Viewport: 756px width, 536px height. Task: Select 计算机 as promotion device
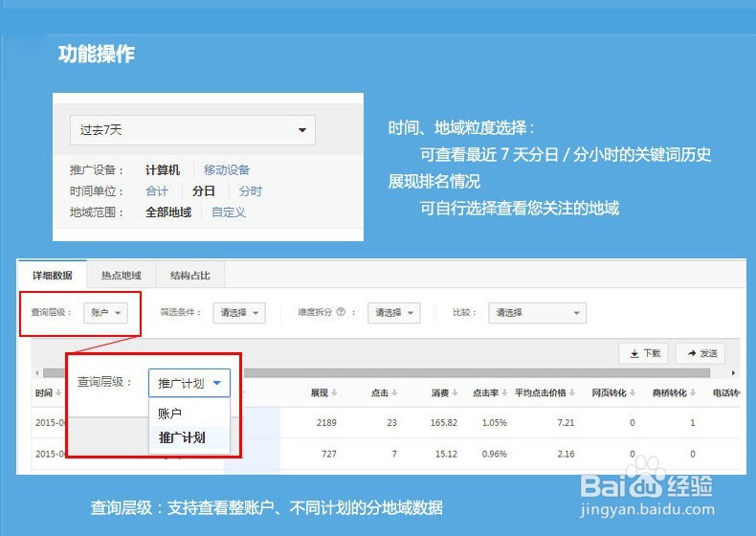coord(163,169)
